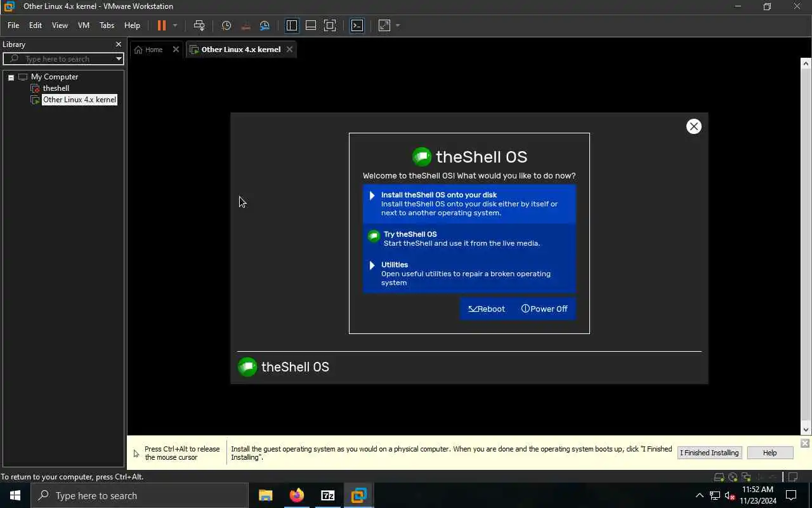The width and height of the screenshot is (812, 508).
Task: Click the Windows taskbar search box
Action: click(140, 495)
